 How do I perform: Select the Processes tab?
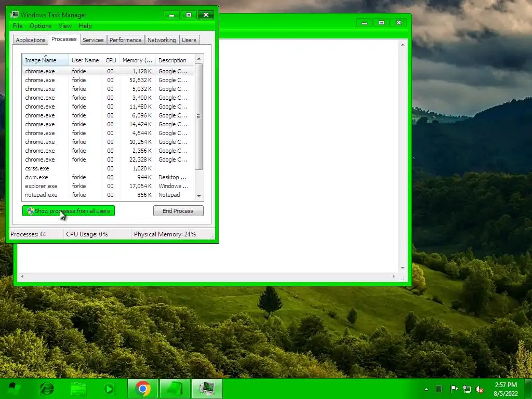[64, 39]
